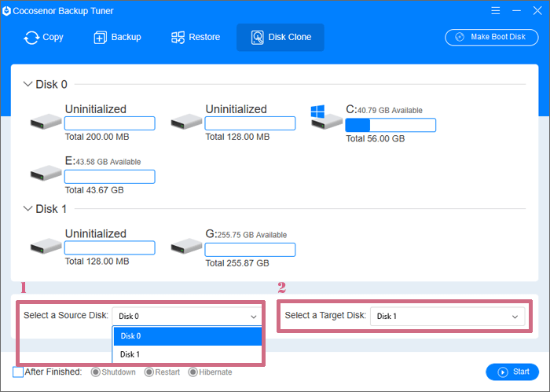This screenshot has width=550, height=392.
Task: Click the Make Boot Disk button
Action: (492, 37)
